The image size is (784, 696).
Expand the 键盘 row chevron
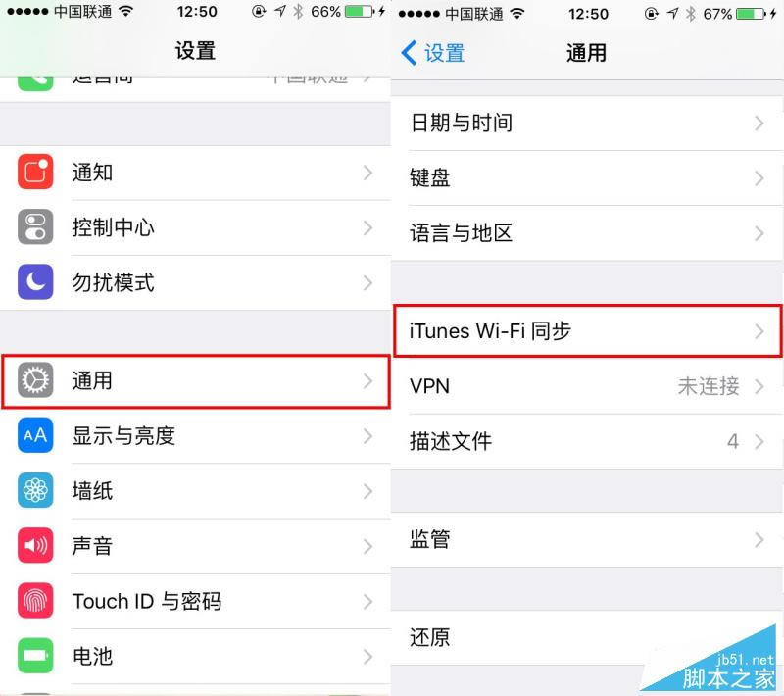pyautogui.click(x=759, y=178)
